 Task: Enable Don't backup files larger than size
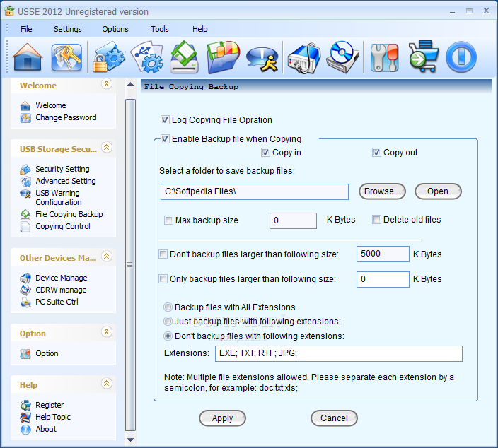163,254
